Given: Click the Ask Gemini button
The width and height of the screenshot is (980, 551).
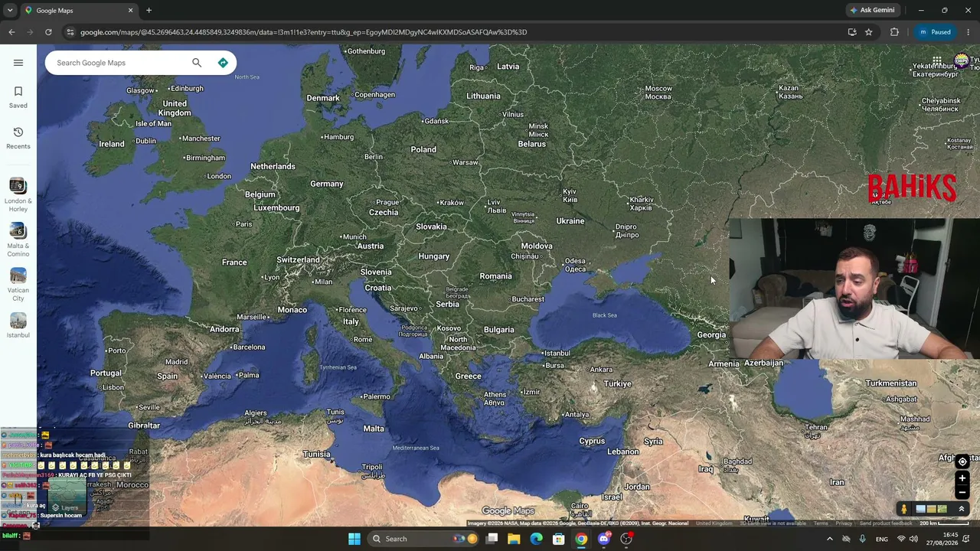Looking at the screenshot, I should click(872, 10).
